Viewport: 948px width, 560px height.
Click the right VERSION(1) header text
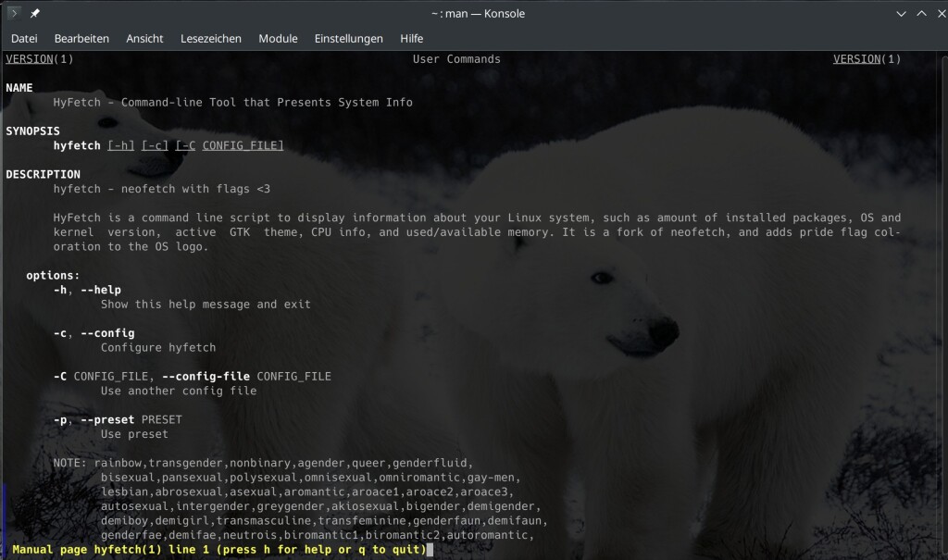point(867,58)
